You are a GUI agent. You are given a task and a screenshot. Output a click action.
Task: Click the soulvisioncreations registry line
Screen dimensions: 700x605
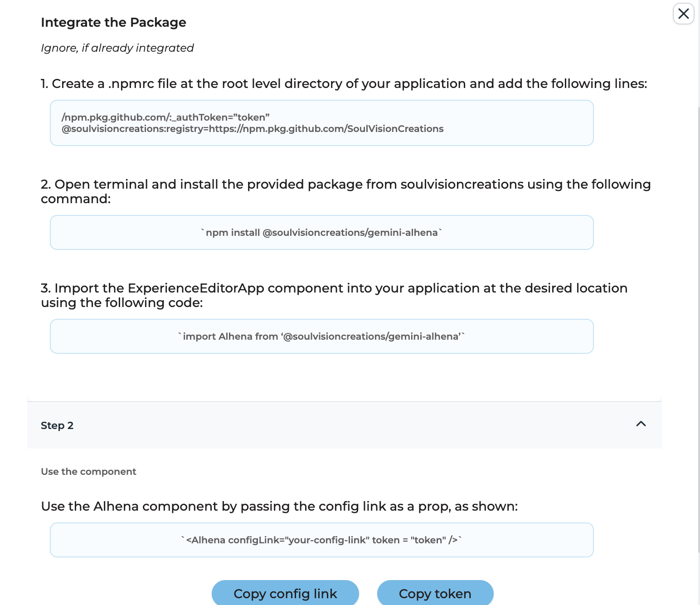(253, 129)
